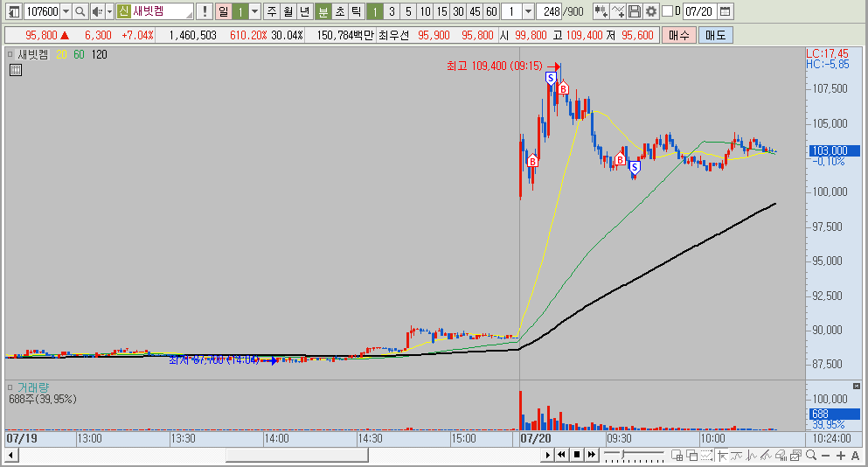The image size is (868, 467).
Task: Click the rewind replay button
Action: pos(561,455)
